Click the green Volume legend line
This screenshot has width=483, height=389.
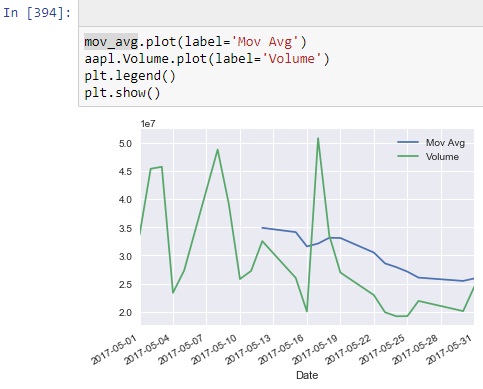tap(408, 156)
